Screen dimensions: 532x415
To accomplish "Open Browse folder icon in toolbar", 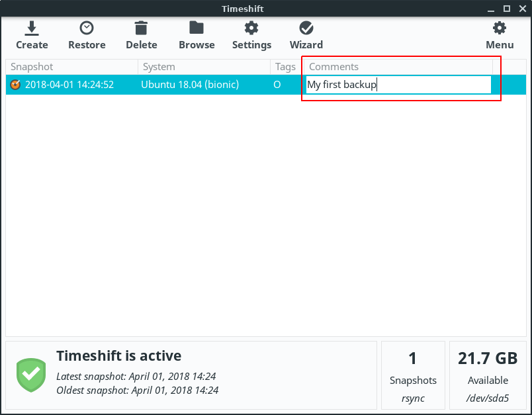I will 197,28.
